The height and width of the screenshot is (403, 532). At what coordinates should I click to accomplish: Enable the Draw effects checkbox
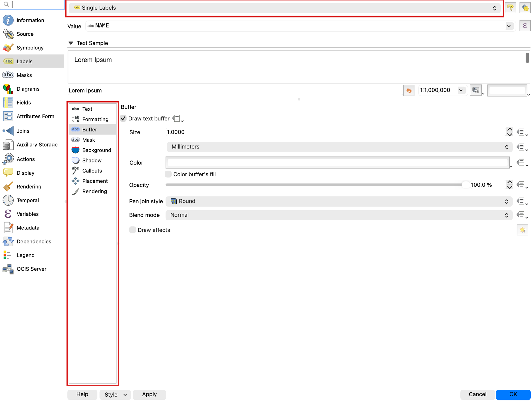(132, 230)
